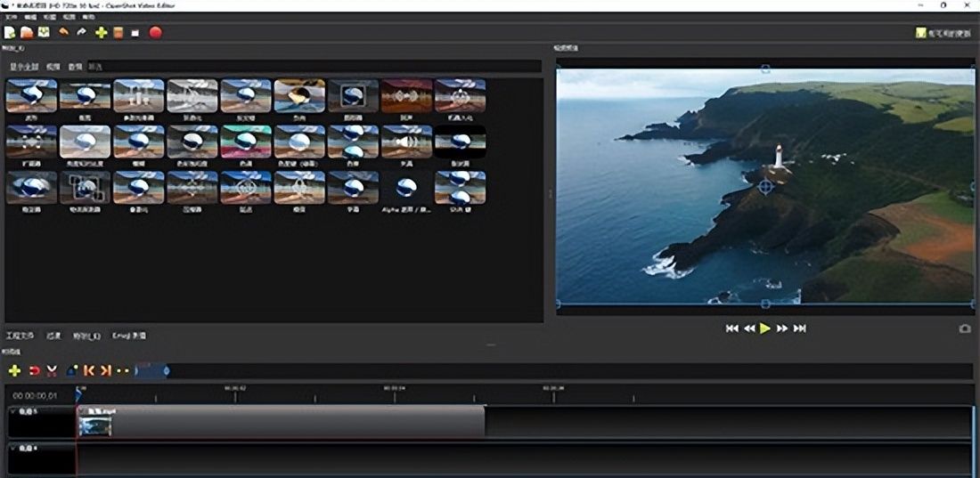Select the tan inverted-color effect thumbnail
Screen dimensions: 980x478
pos(299,95)
